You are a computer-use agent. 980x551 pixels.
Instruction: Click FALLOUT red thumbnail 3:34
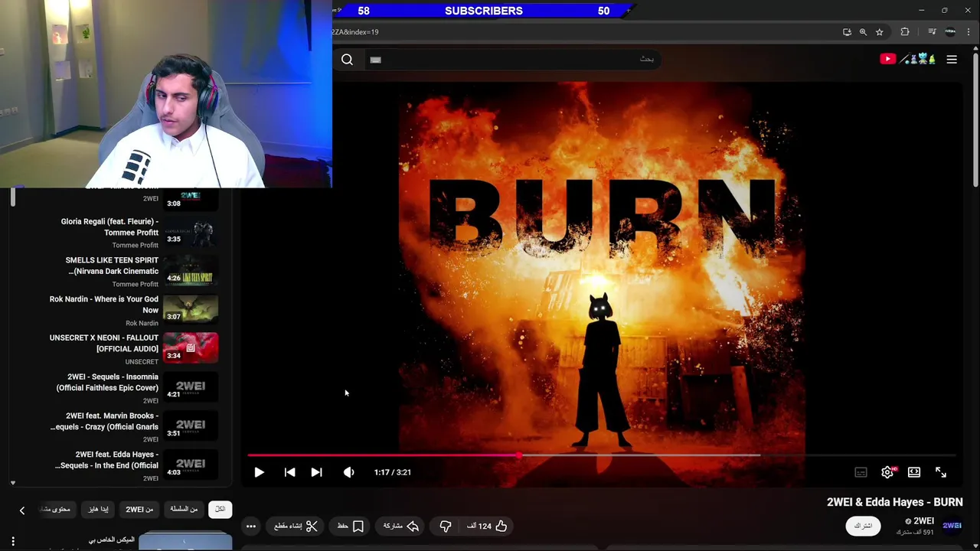click(191, 348)
